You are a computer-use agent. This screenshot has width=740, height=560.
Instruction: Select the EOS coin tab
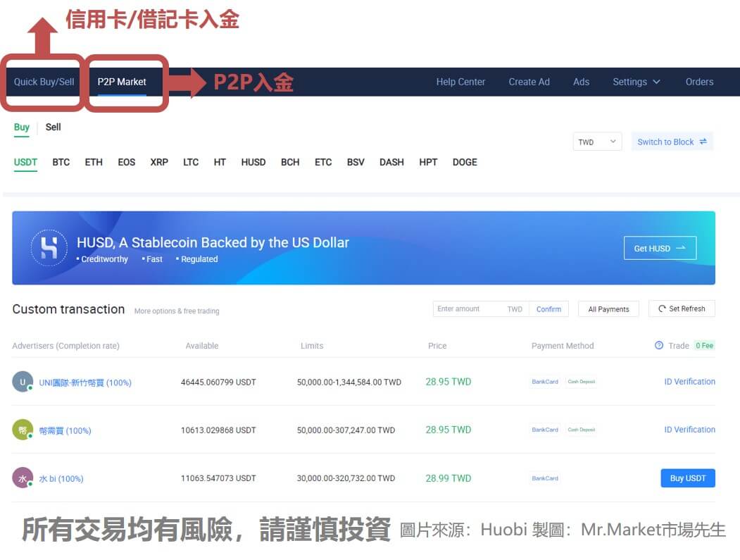(x=127, y=163)
